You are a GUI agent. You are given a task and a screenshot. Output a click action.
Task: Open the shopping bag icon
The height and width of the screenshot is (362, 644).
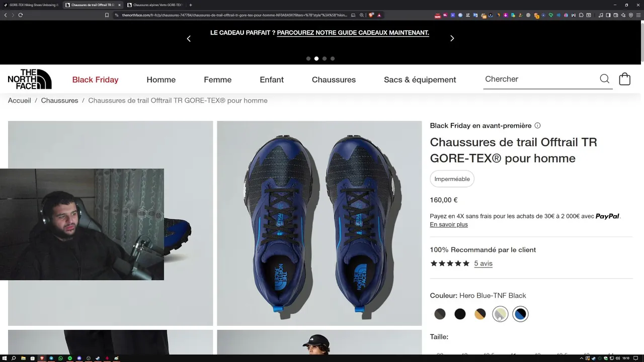[624, 79]
